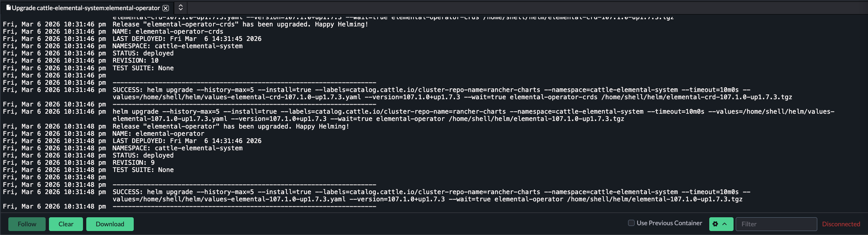Click the "NAME: elemental-operator" log entry

[158, 134]
